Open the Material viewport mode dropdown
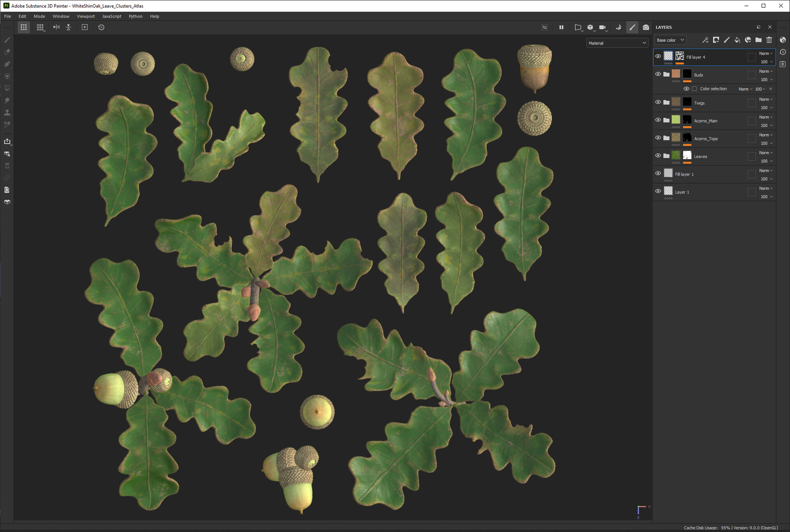Image resolution: width=790 pixels, height=532 pixels. (617, 43)
